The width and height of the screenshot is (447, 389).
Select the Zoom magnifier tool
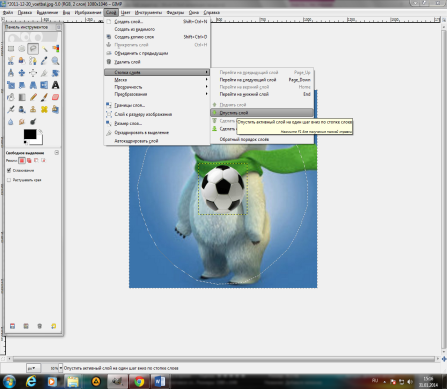pyautogui.click(x=55, y=61)
